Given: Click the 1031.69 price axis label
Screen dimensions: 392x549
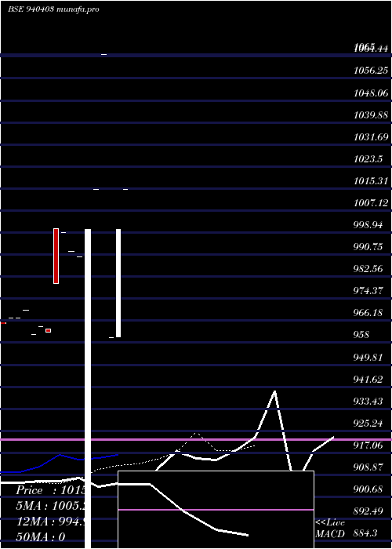Looking at the screenshot, I should (371, 137).
